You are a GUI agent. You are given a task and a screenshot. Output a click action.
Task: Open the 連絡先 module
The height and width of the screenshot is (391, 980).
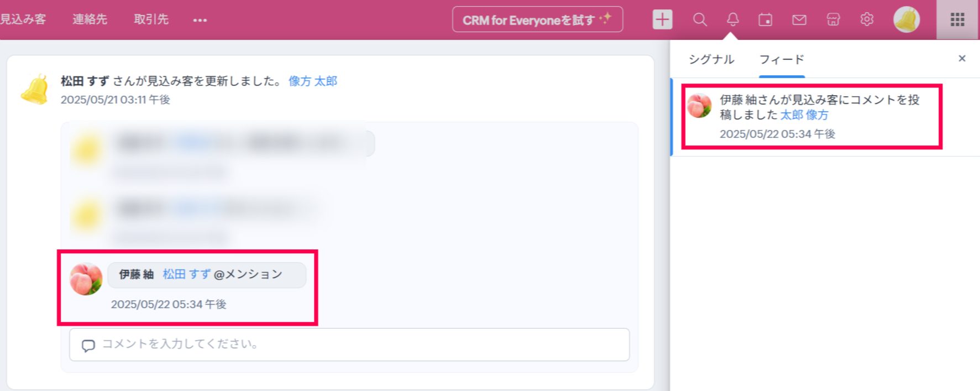[90, 19]
